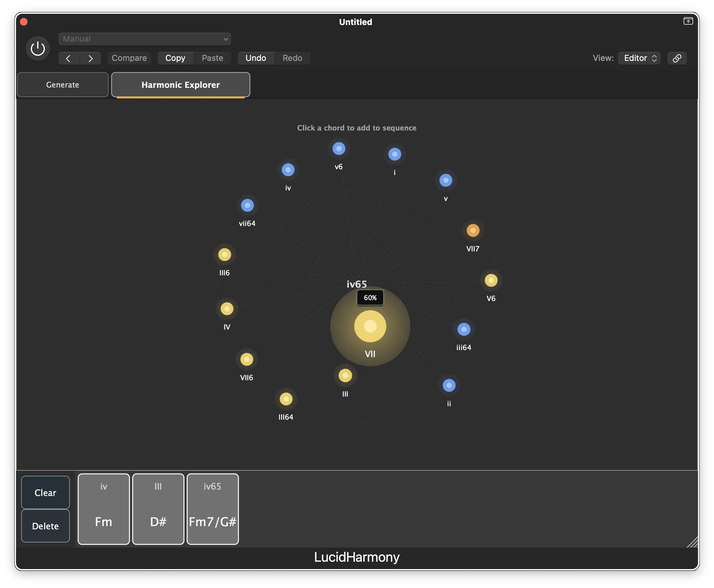This screenshot has height=588, width=714.
Task: Open the Manual preset dropdown
Action: click(x=145, y=39)
